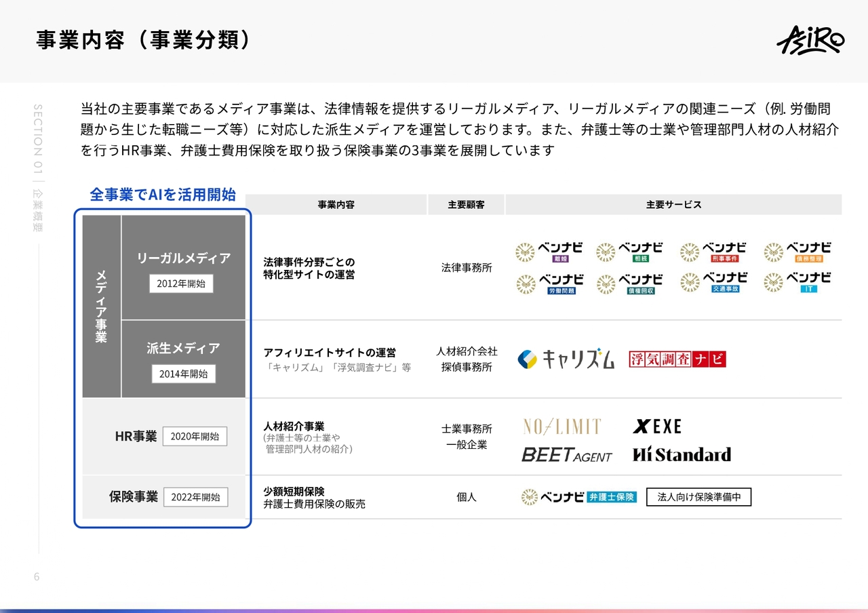Click the 少額短期保険 text
The width and height of the screenshot is (868, 613).
[x=294, y=491]
